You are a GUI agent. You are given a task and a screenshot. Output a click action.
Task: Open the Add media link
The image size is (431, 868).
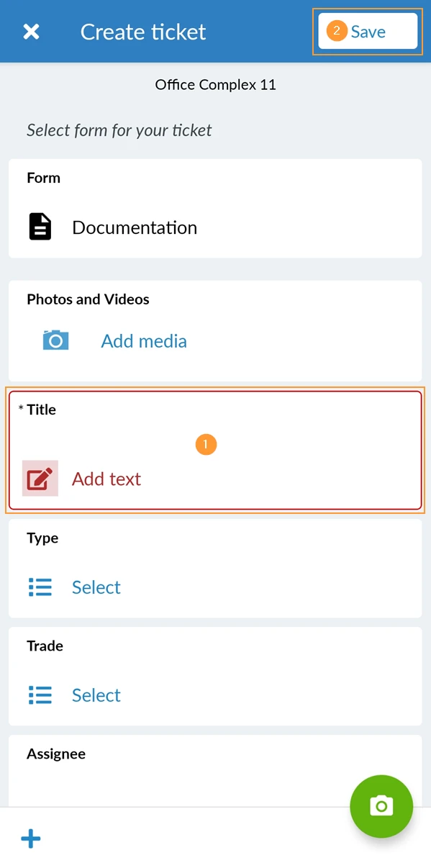point(144,341)
